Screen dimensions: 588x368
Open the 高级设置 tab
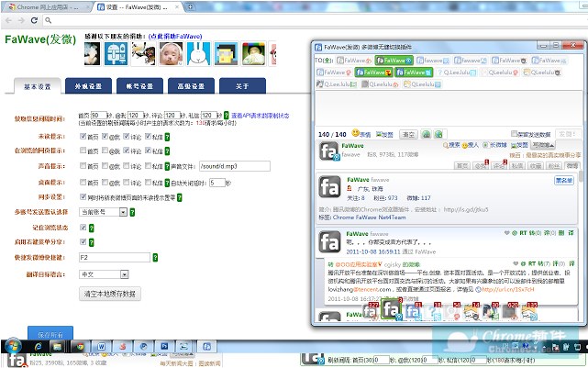point(191,86)
